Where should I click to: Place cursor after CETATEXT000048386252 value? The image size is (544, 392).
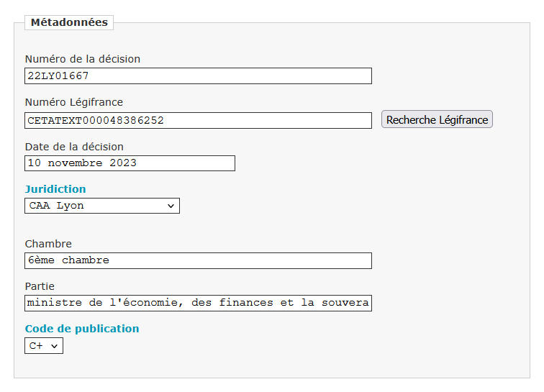tap(165, 120)
